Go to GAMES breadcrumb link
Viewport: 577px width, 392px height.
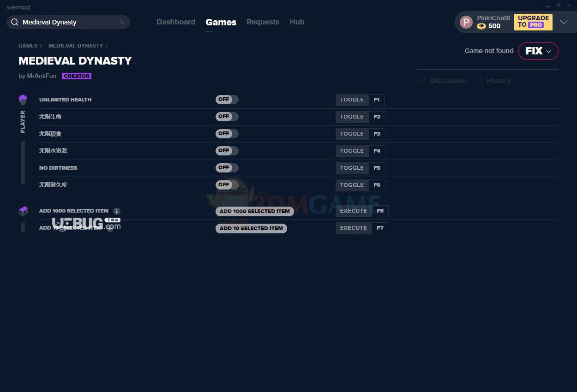[28, 46]
